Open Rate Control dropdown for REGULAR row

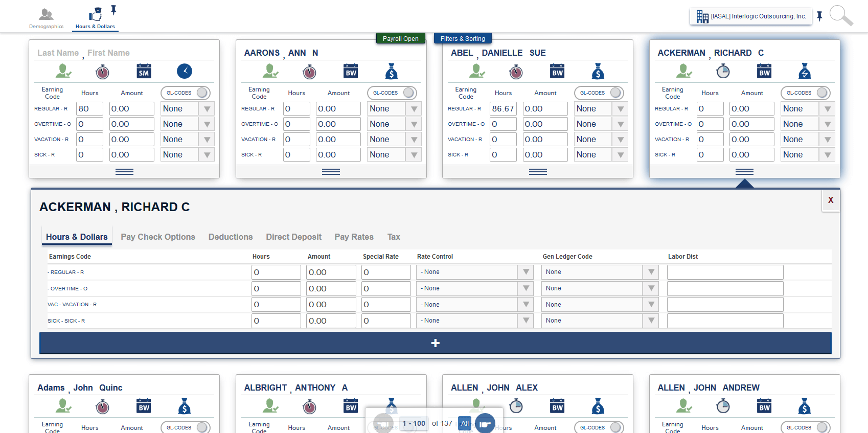(475, 272)
